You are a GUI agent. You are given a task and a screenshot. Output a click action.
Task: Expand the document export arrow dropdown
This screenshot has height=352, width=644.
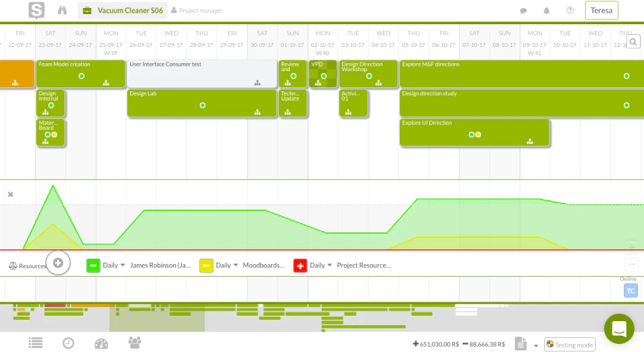[x=536, y=345]
